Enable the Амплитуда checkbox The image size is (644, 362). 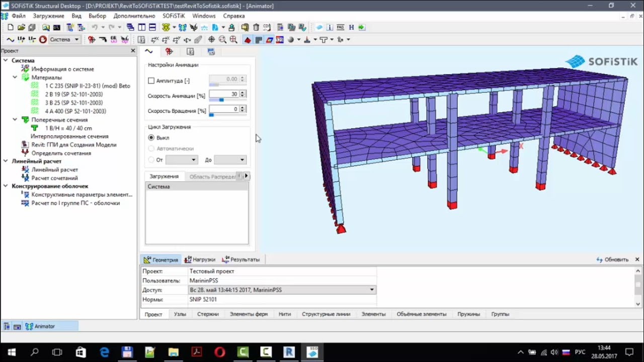click(x=151, y=80)
